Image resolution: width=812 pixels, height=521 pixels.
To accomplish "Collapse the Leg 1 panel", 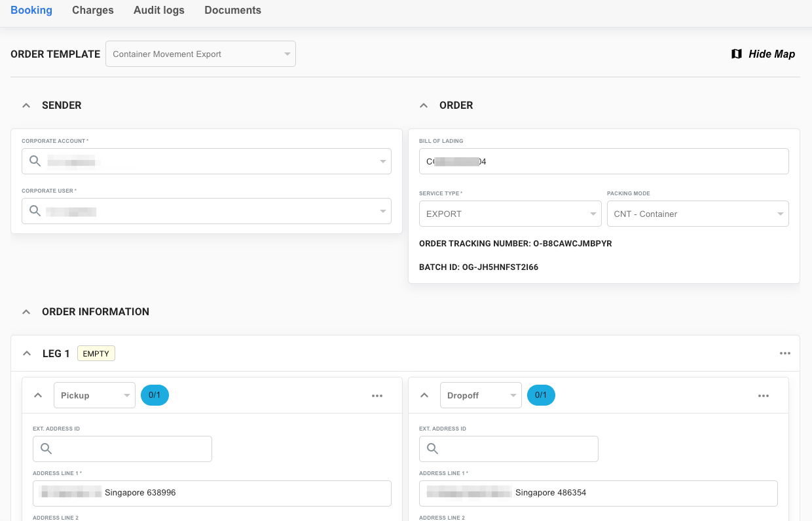I will pyautogui.click(x=27, y=354).
